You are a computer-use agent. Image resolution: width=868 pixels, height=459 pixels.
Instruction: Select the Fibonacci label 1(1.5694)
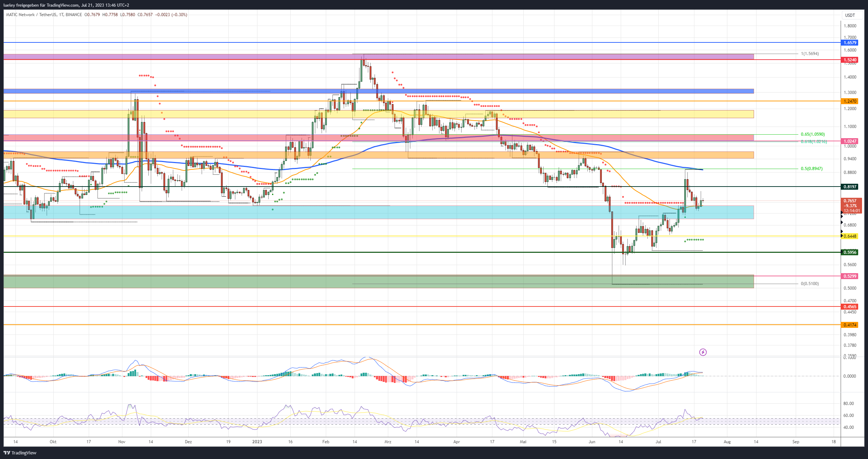810,54
